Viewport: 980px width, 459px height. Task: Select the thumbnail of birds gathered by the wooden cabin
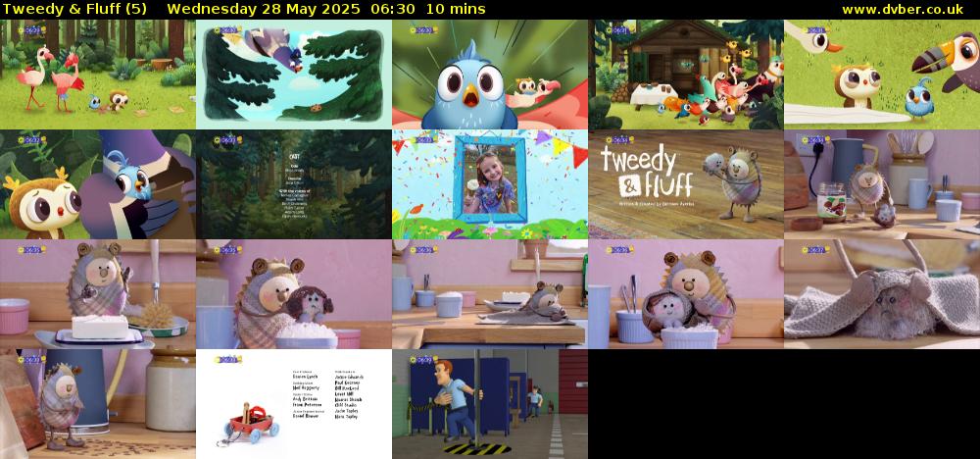pos(686,75)
